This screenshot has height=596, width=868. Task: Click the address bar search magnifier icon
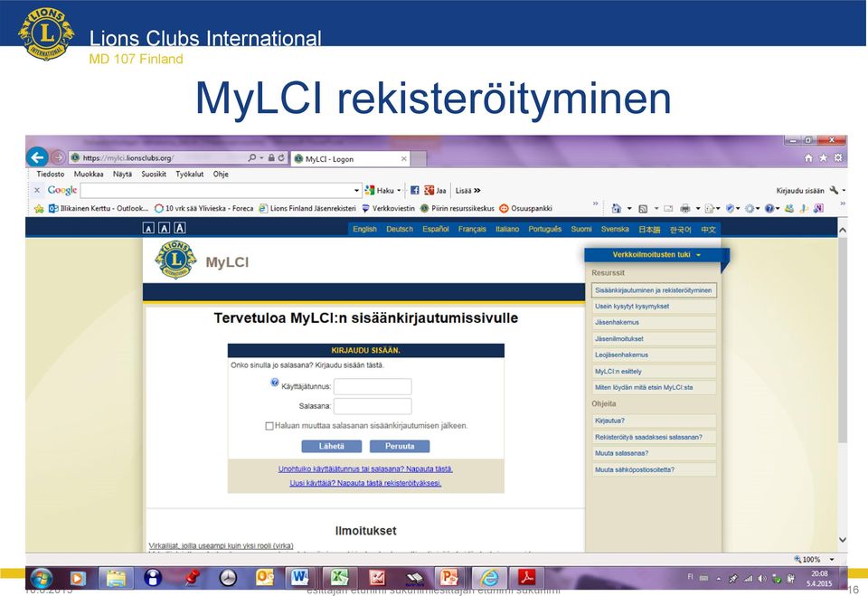252,158
